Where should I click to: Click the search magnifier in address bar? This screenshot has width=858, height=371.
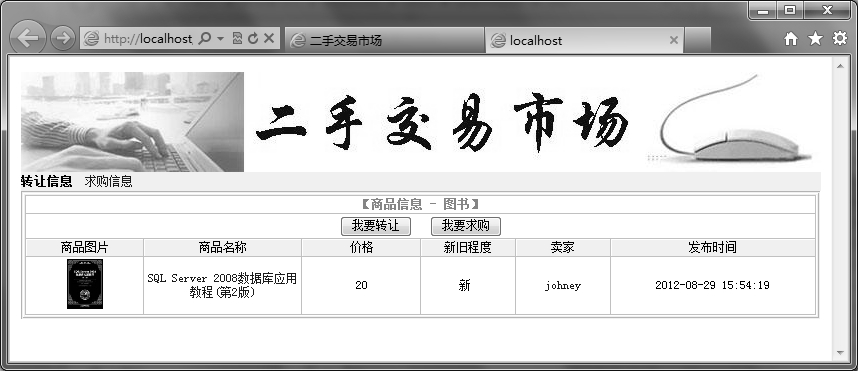204,39
